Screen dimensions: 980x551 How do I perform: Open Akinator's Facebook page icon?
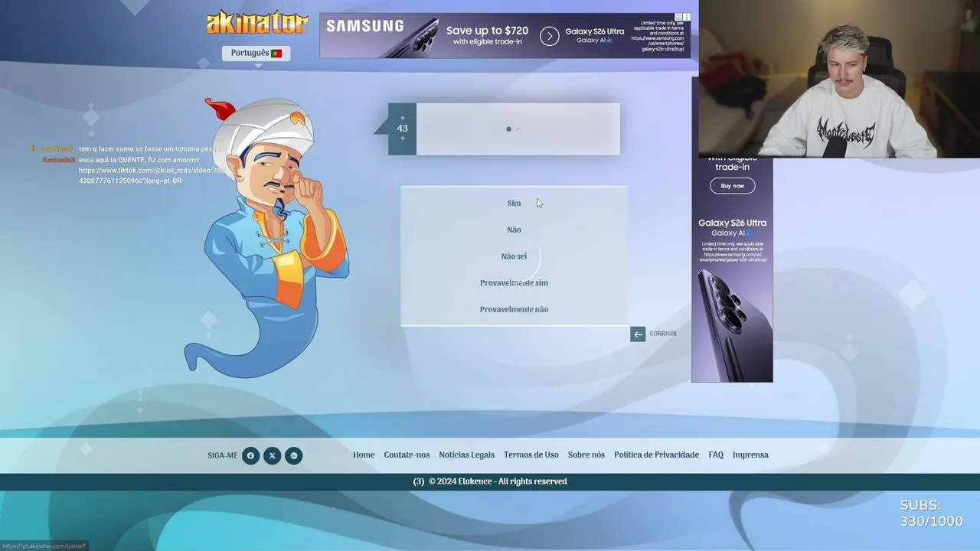[250, 456]
